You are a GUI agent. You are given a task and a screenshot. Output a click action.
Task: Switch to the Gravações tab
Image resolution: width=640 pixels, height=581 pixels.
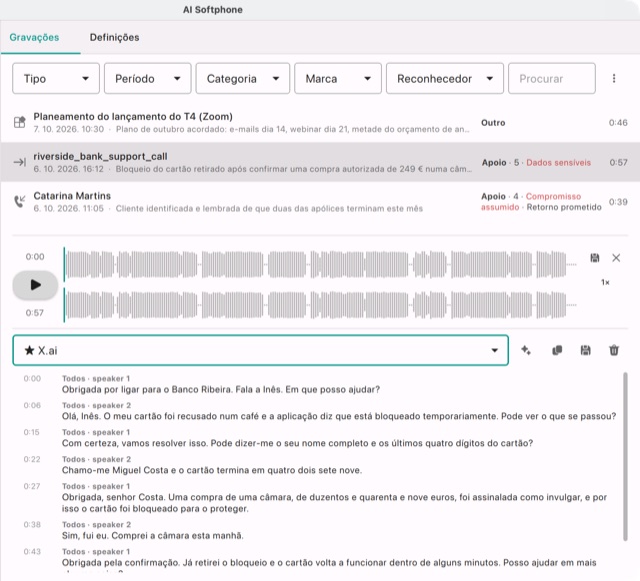coord(34,38)
